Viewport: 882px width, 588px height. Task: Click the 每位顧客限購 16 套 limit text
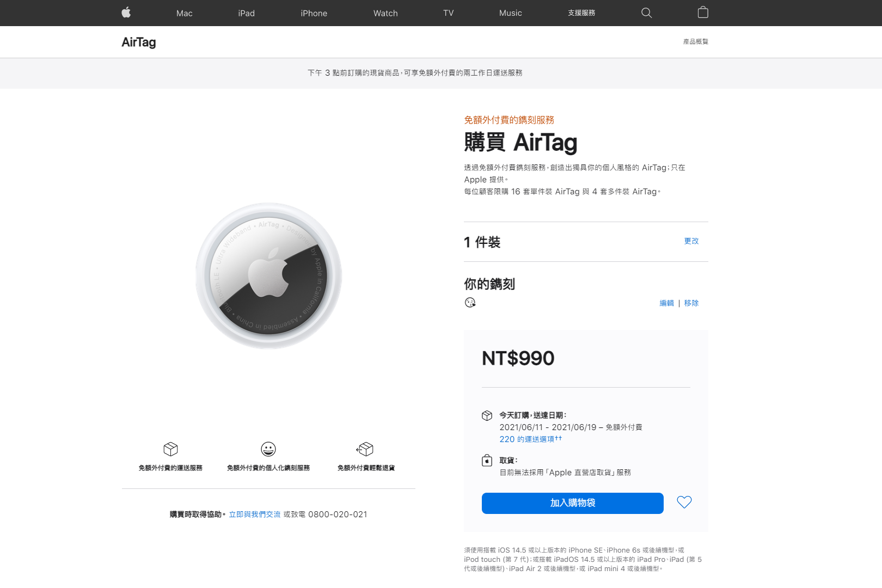[562, 192]
